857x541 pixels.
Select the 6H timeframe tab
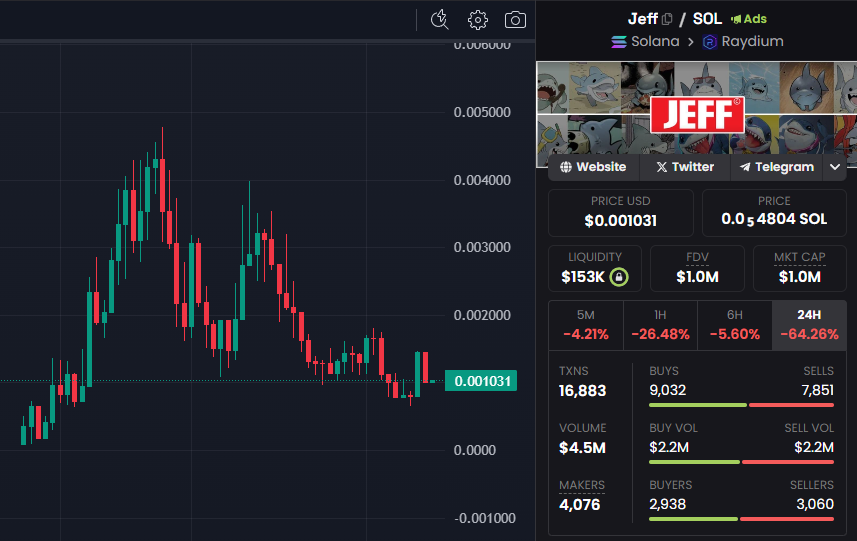[x=735, y=325]
